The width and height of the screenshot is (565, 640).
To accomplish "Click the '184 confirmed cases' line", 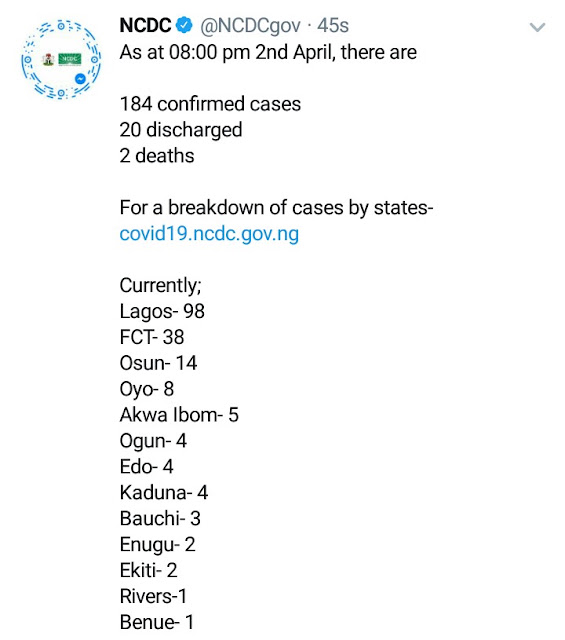I will coord(210,104).
